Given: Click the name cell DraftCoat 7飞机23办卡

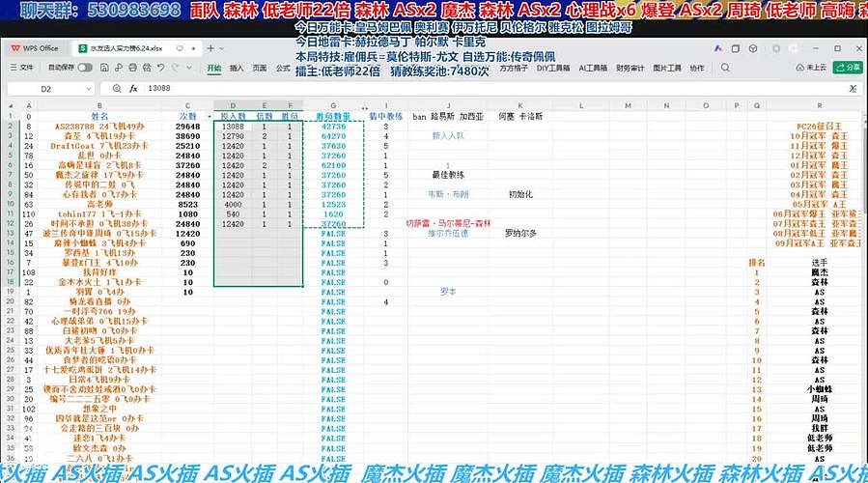Looking at the screenshot, I should pos(99,146).
